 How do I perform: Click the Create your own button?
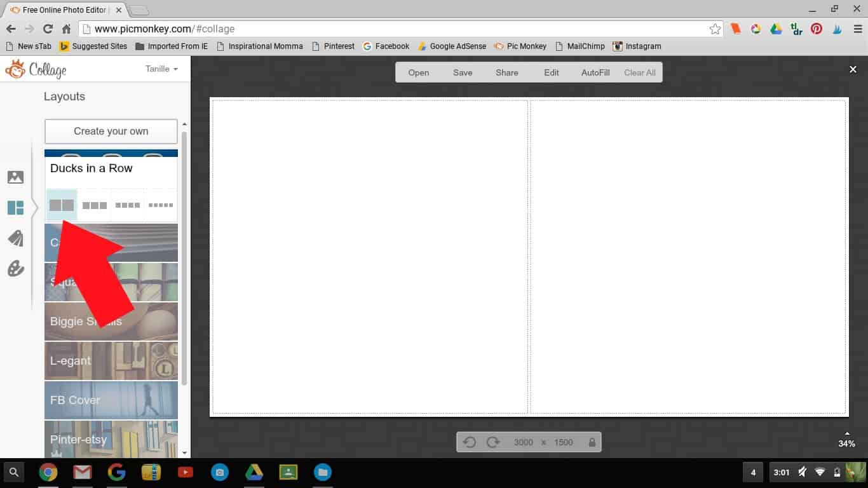[x=111, y=132]
